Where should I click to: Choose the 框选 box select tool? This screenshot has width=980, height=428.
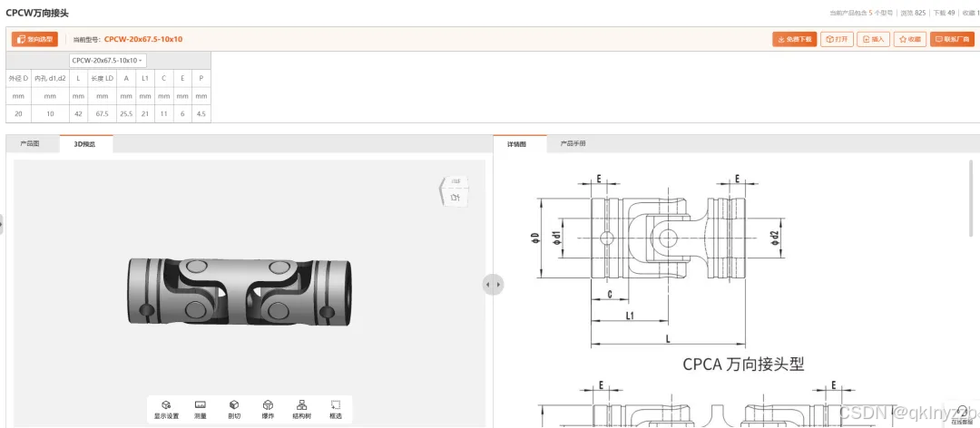point(336,410)
